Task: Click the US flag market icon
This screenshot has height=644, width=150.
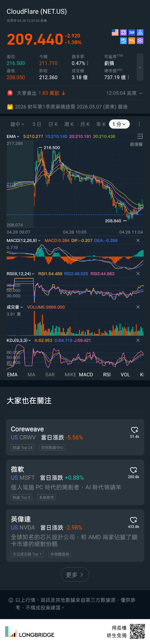Action: click(x=115, y=32)
